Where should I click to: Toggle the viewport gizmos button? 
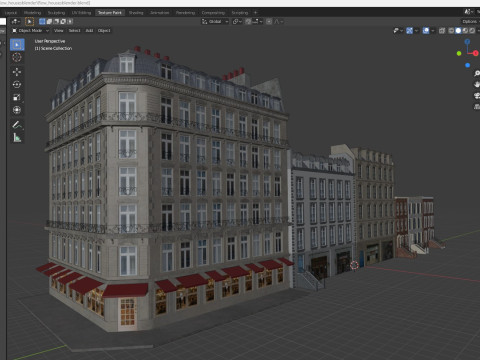pos(409,31)
